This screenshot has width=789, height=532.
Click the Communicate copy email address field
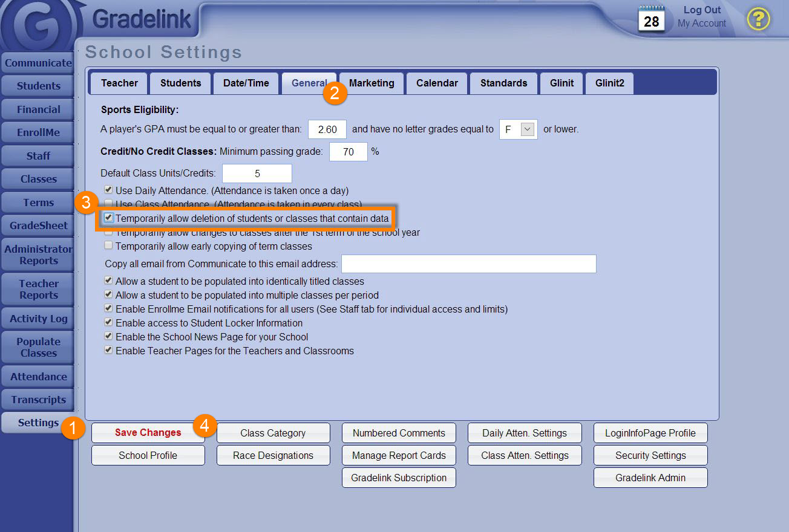(469, 264)
